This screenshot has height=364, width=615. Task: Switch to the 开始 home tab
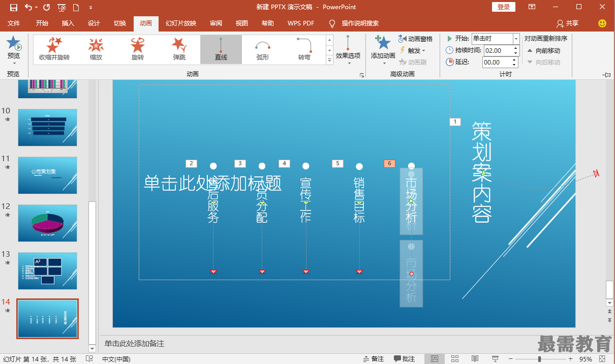pos(42,23)
